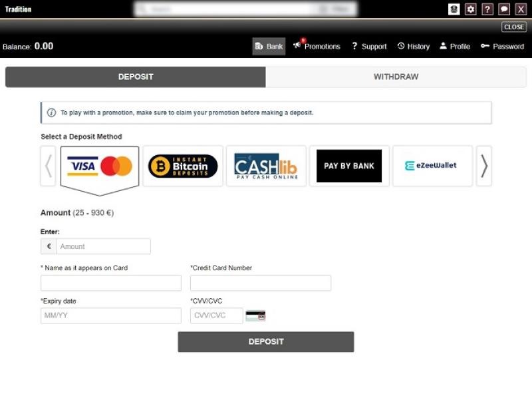This screenshot has height=400, width=532.
Task: Click the Tradition logo text
Action: [18, 9]
